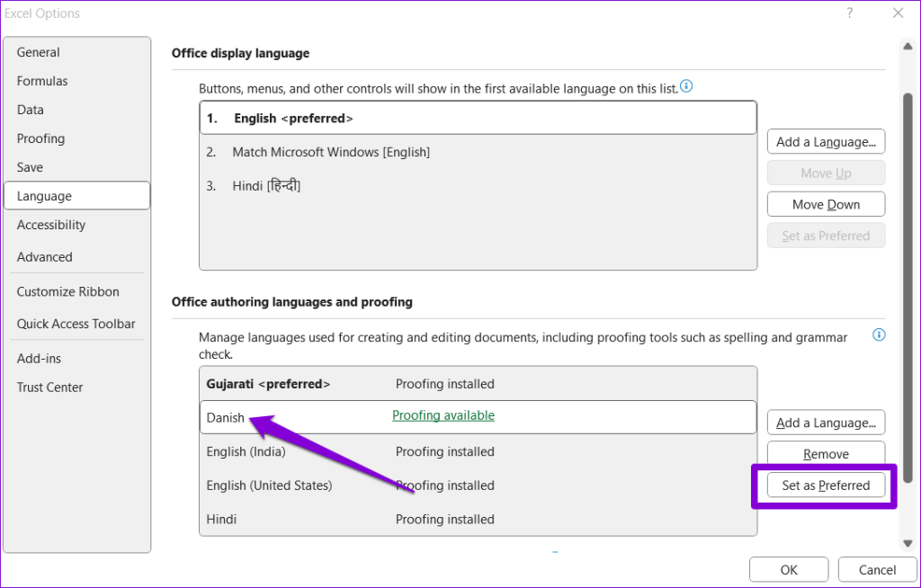Remove the selected authoring language
The height and width of the screenshot is (588, 921).
point(826,454)
